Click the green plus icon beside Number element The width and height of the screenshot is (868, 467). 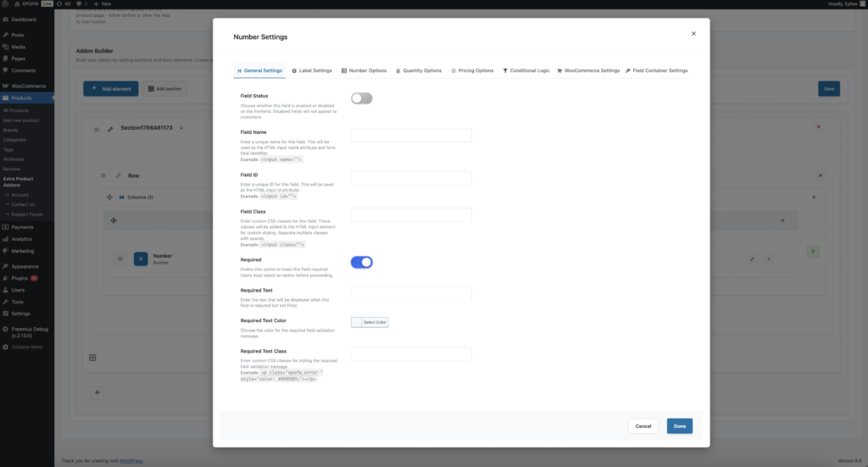813,252
